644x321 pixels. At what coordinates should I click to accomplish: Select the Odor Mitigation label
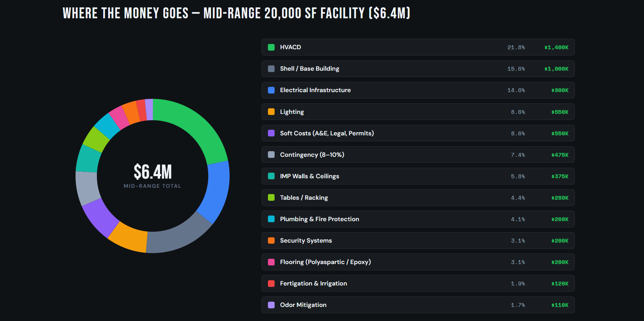pos(303,305)
